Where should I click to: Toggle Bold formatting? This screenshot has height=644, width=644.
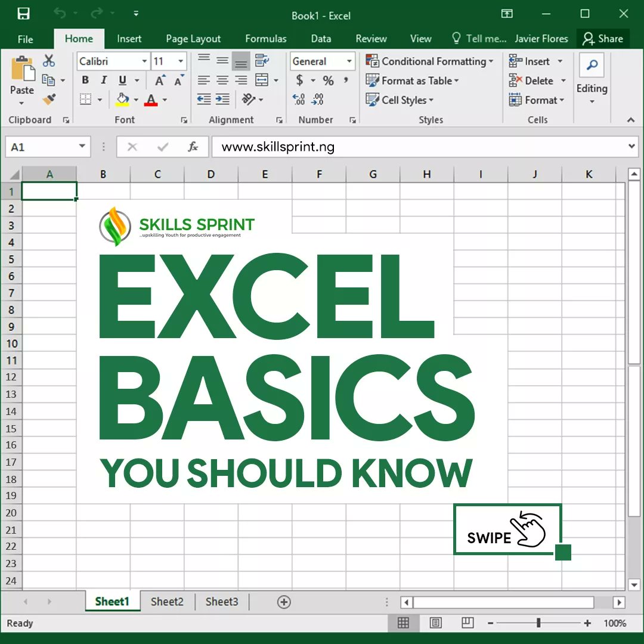tap(85, 80)
